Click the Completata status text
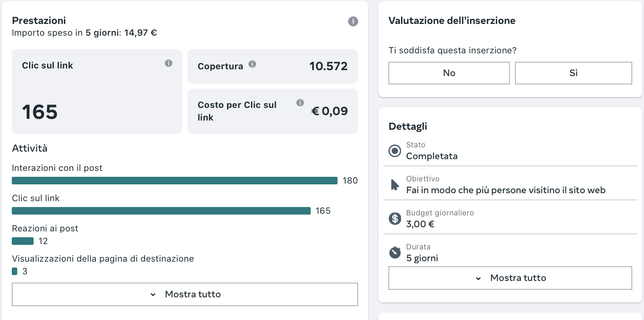 point(432,156)
